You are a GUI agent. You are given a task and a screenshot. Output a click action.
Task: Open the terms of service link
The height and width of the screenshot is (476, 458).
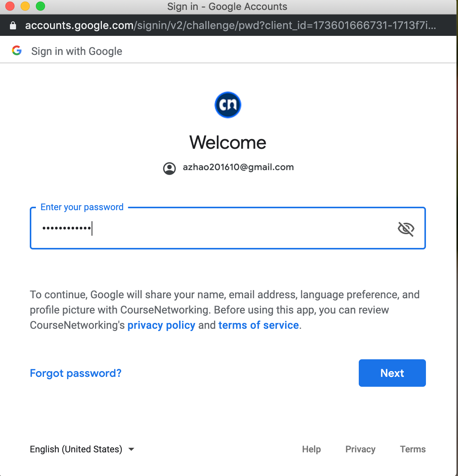(258, 325)
